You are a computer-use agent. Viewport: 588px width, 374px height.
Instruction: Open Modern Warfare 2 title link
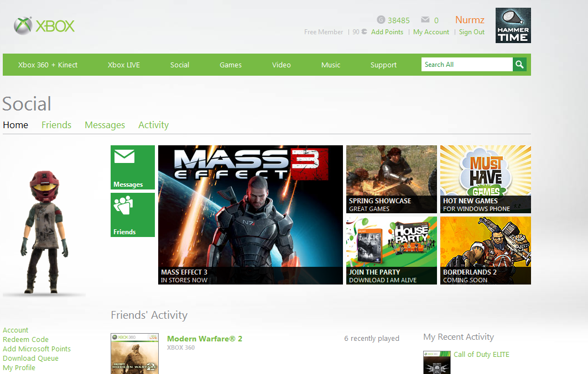(205, 339)
